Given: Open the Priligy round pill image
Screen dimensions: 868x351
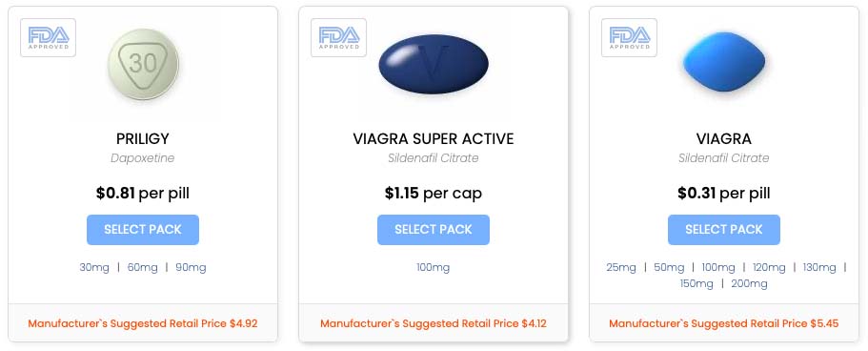Looking at the screenshot, I should point(143,64).
